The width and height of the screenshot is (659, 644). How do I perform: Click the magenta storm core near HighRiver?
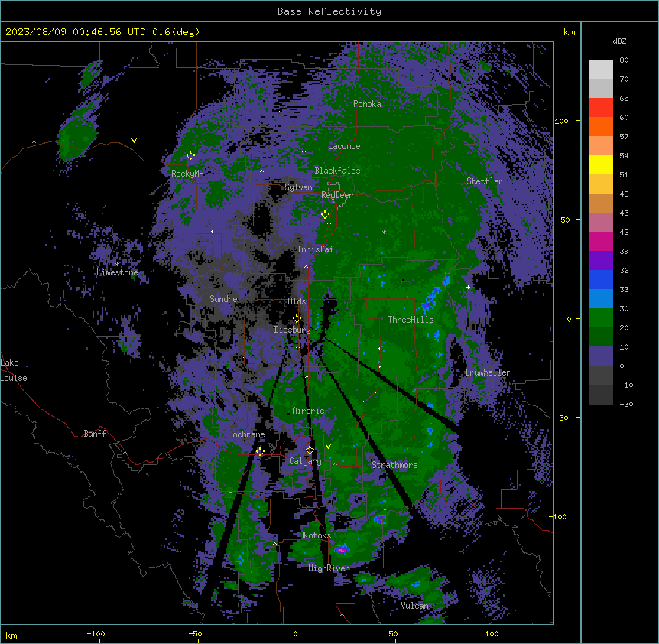(342, 550)
